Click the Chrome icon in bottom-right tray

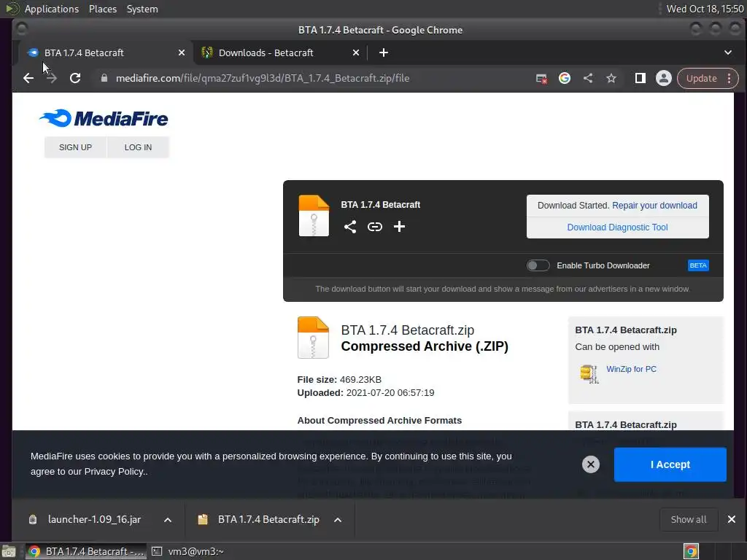691,551
